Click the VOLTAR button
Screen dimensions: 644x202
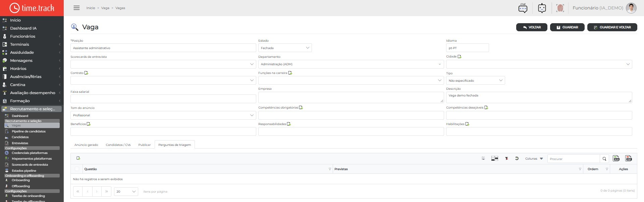(532, 27)
